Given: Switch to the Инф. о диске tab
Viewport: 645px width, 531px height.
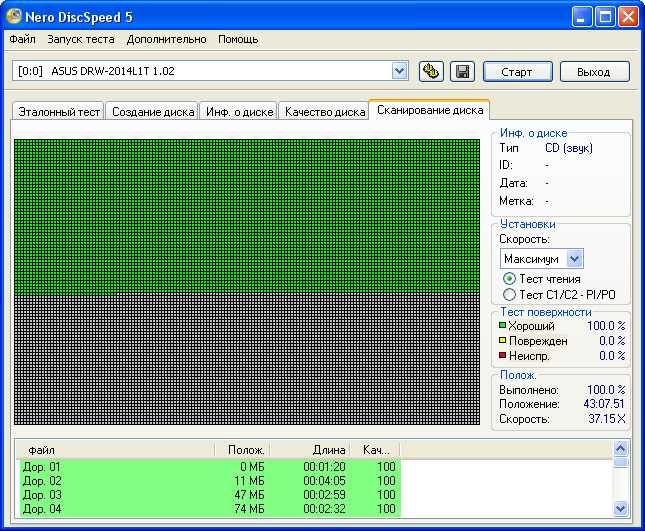Looking at the screenshot, I should tap(239, 111).
